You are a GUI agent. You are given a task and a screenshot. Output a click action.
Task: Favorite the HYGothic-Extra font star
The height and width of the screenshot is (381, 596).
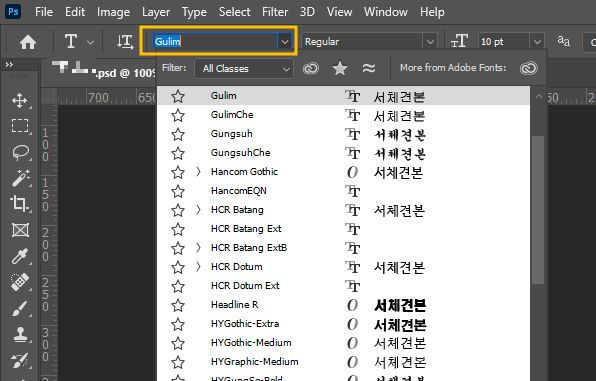click(x=178, y=324)
